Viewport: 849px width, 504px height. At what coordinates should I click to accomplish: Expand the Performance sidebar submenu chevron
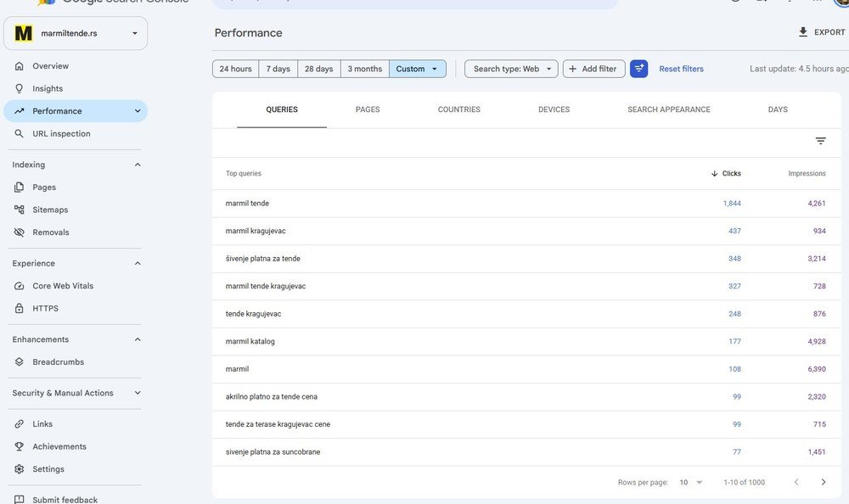(138, 111)
